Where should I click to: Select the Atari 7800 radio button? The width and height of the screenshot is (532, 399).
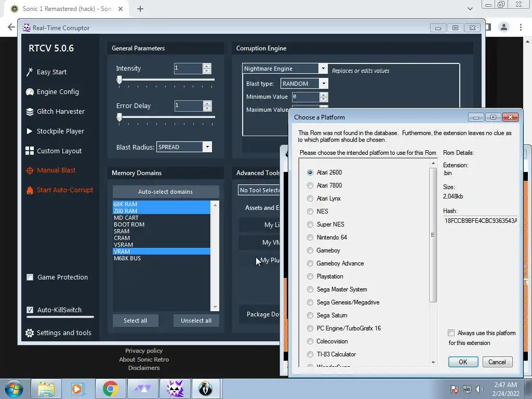pos(310,185)
